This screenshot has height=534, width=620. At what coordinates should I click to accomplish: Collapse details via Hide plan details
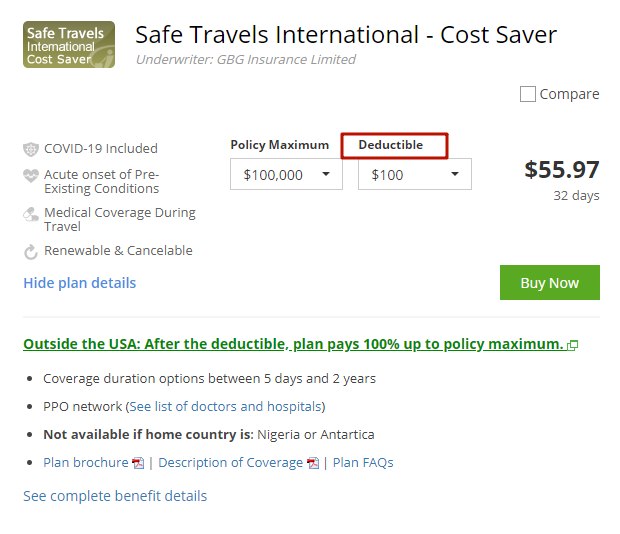coord(79,283)
